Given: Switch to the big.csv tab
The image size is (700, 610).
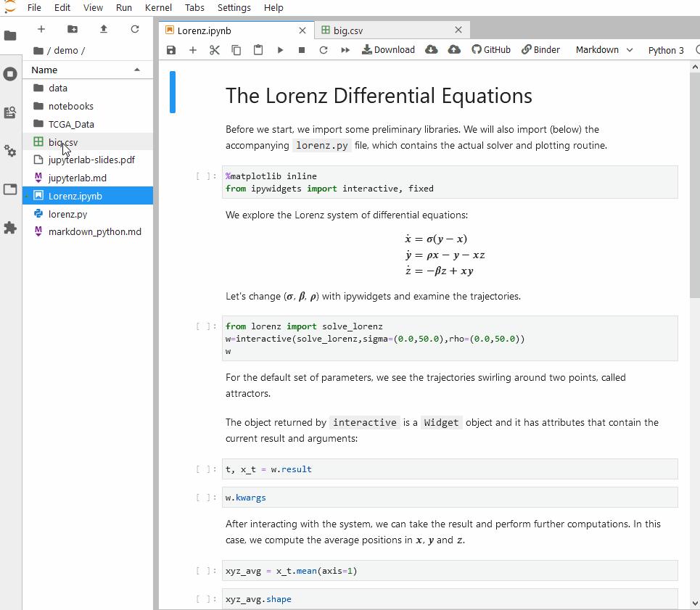Looking at the screenshot, I should (348, 30).
